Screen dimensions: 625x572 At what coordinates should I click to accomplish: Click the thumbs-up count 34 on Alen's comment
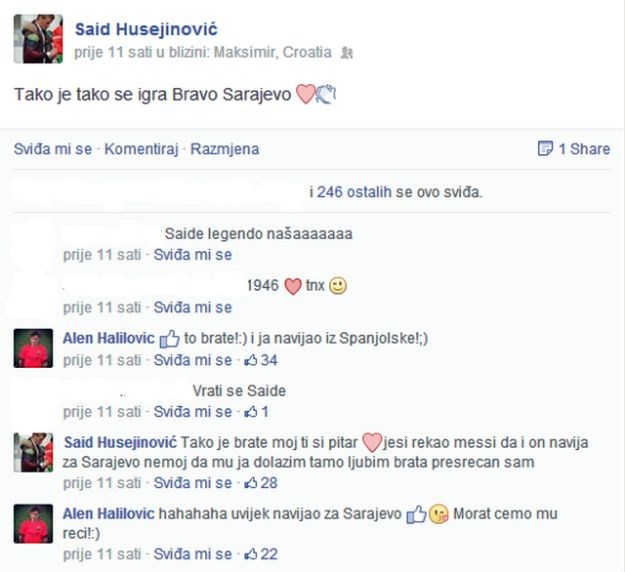261,360
